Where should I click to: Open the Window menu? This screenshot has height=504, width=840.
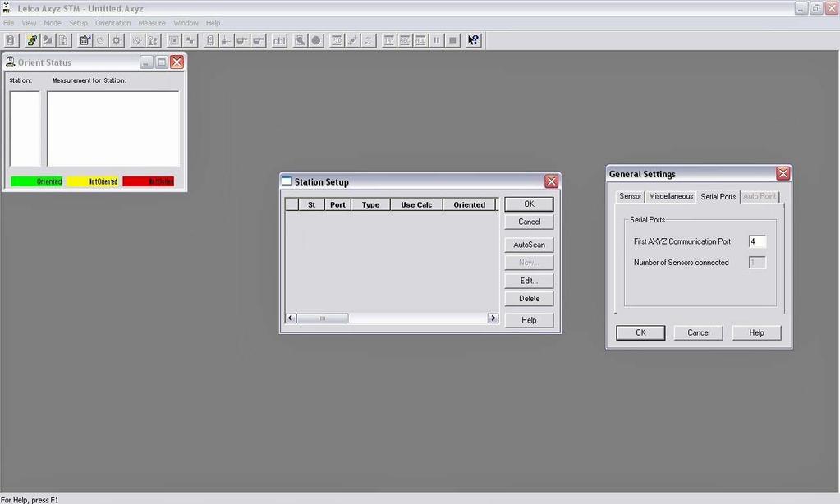[x=186, y=23]
